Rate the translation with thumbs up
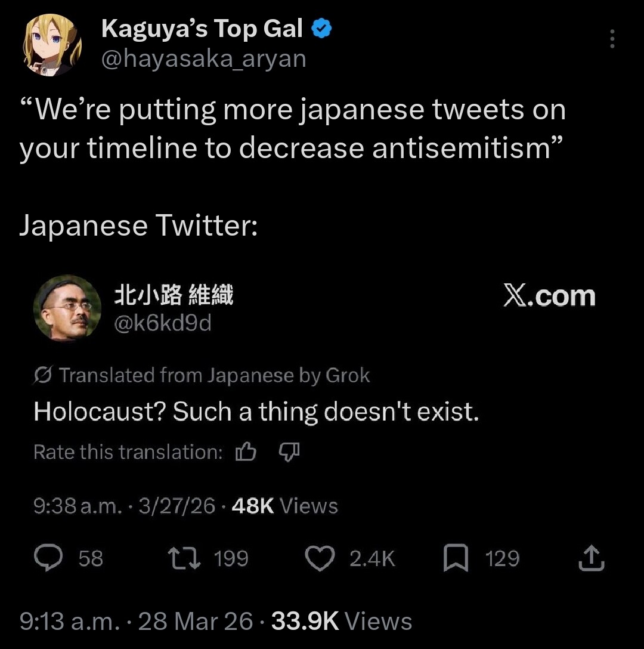Viewport: 644px width, 649px height. (x=246, y=453)
